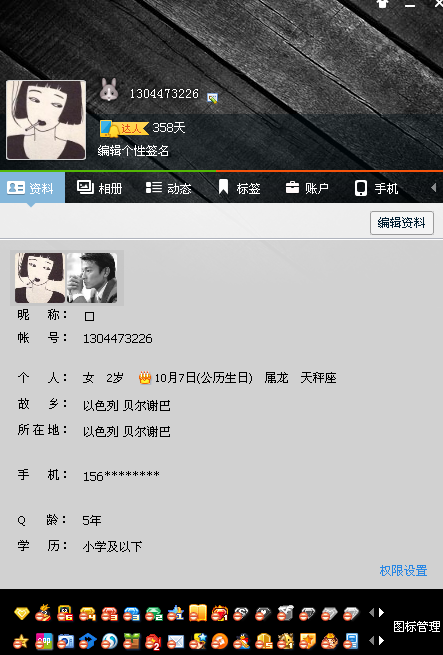443x655 pixels.
Task: Show next icons in upper icon row
Action: point(382,613)
